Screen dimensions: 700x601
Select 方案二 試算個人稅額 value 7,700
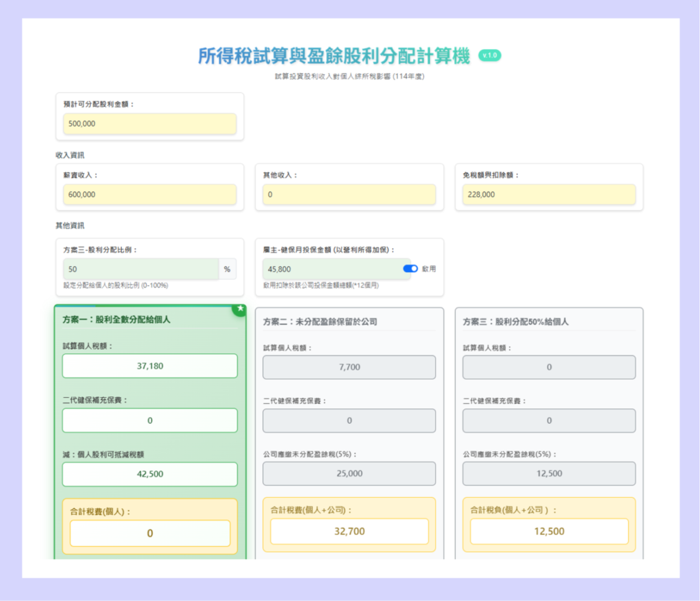(x=349, y=367)
